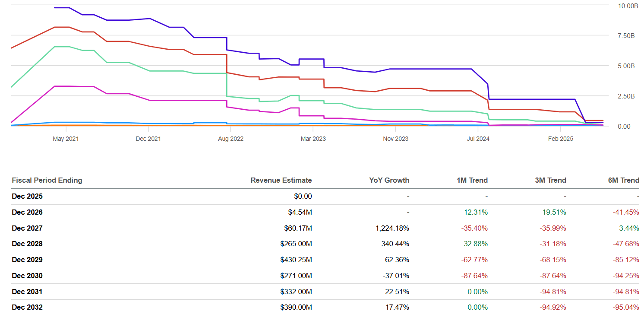Sort table by Revenue Estimate header
The height and width of the screenshot is (314, 644).
(x=281, y=180)
